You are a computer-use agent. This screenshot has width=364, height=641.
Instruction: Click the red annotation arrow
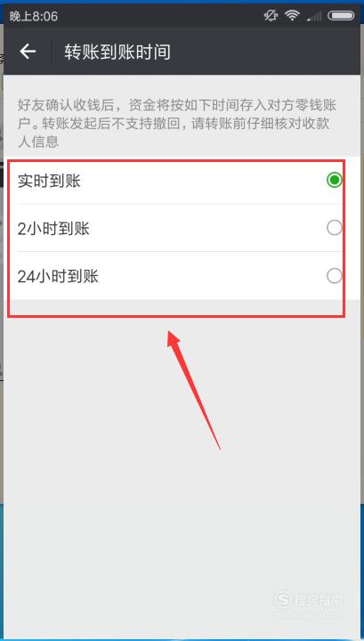click(194, 389)
